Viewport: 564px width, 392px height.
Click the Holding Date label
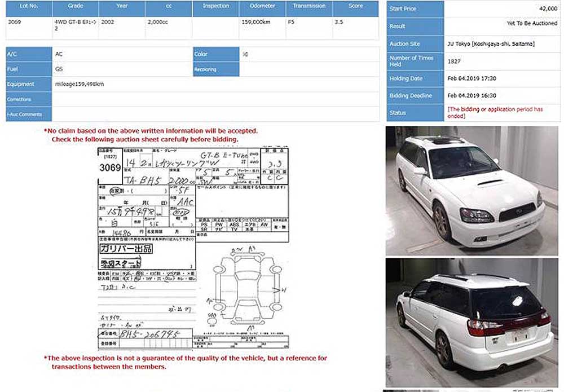(416, 78)
